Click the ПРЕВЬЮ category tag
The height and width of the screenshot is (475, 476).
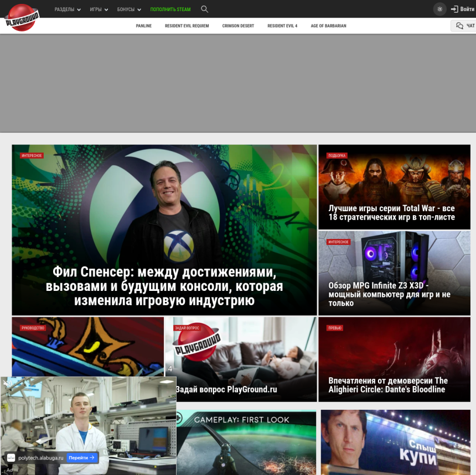tap(335, 328)
